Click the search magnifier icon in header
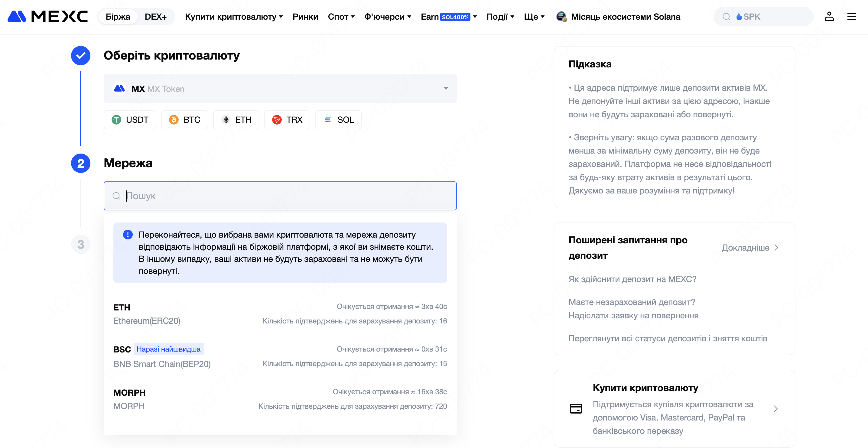Screen dimensions: 868x448 (x=726, y=17)
